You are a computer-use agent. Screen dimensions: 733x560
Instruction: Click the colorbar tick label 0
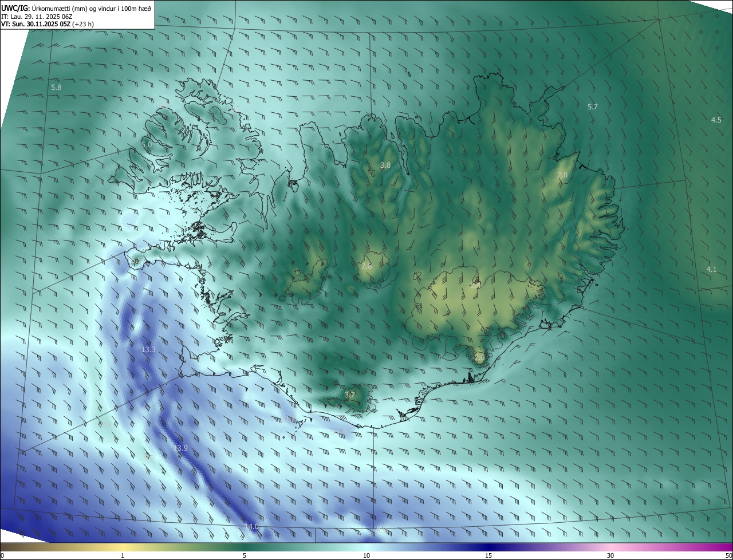click(2, 556)
